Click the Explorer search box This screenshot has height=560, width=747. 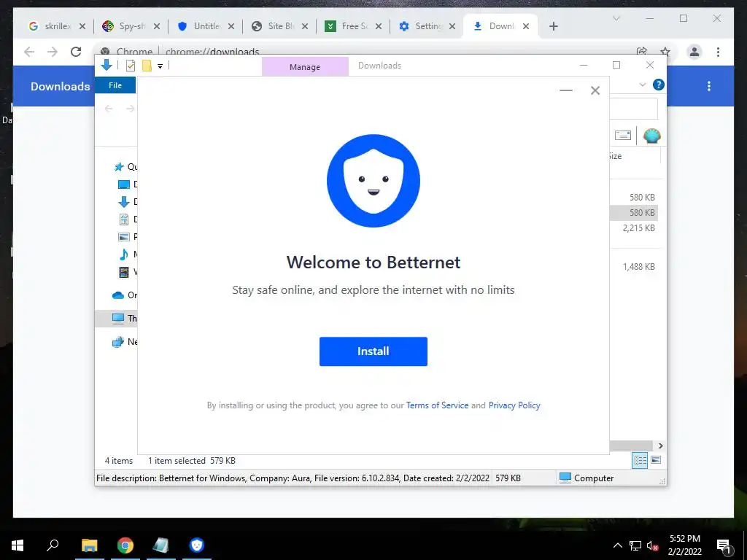pyautogui.click(x=634, y=109)
